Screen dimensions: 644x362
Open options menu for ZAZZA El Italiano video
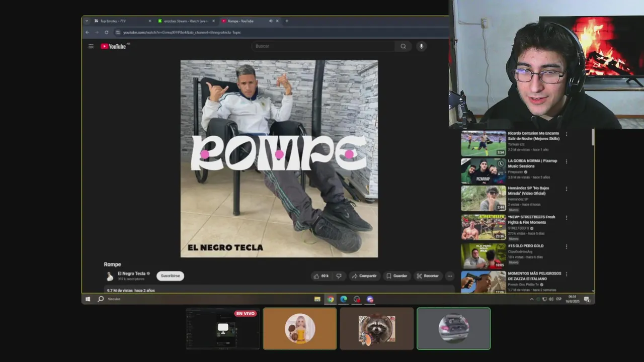coord(567,275)
